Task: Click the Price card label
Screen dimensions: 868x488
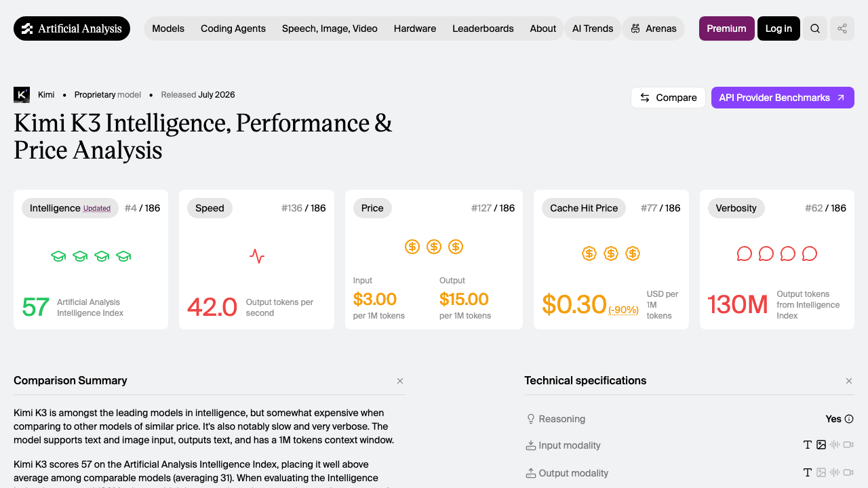Action: (x=372, y=208)
